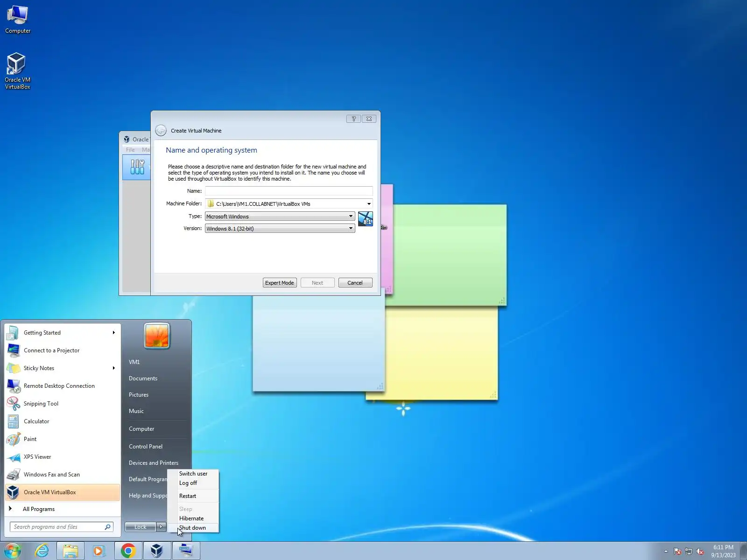This screenshot has height=560, width=747.
Task: Choose Log off from the power menu
Action: [x=193, y=483]
